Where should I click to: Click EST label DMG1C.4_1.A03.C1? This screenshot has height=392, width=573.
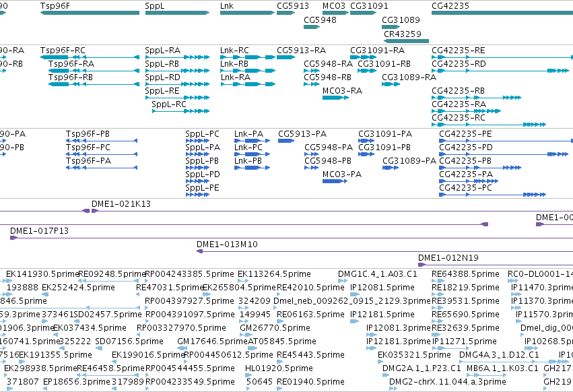click(378, 274)
